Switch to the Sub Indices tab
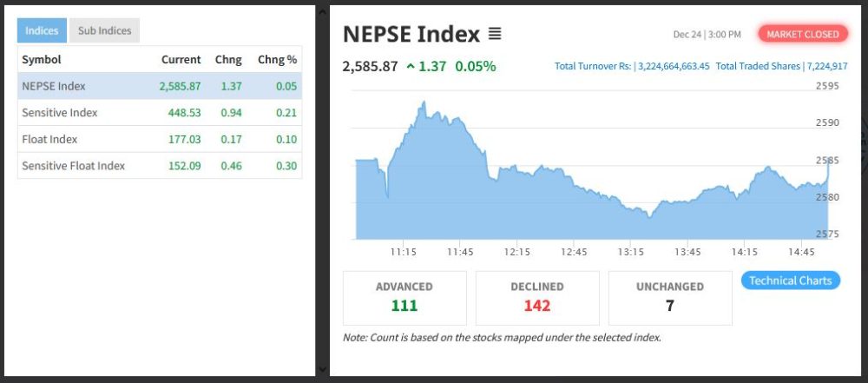Viewport: 868px width, 383px height. pyautogui.click(x=104, y=30)
